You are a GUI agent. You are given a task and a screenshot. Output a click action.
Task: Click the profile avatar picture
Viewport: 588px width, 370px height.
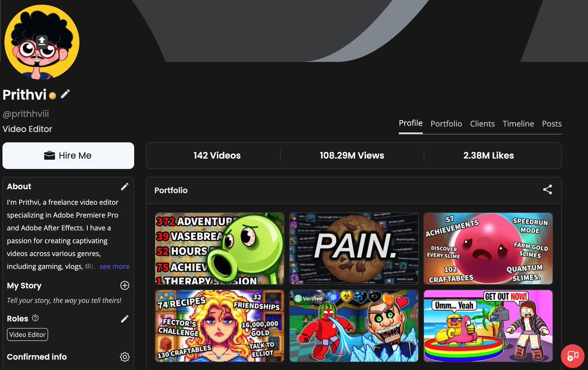pyautogui.click(x=42, y=42)
